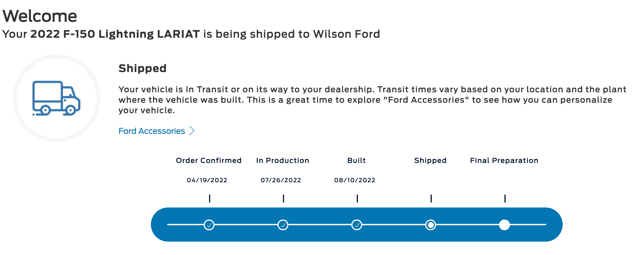The height and width of the screenshot is (255, 644).
Task: Select the Built step label
Action: point(356,160)
